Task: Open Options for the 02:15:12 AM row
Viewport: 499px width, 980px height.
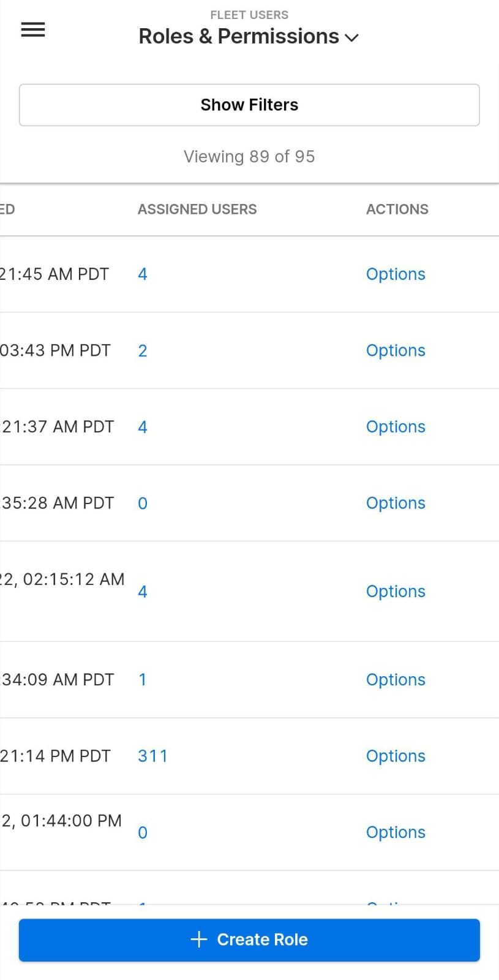Action: [x=396, y=592]
